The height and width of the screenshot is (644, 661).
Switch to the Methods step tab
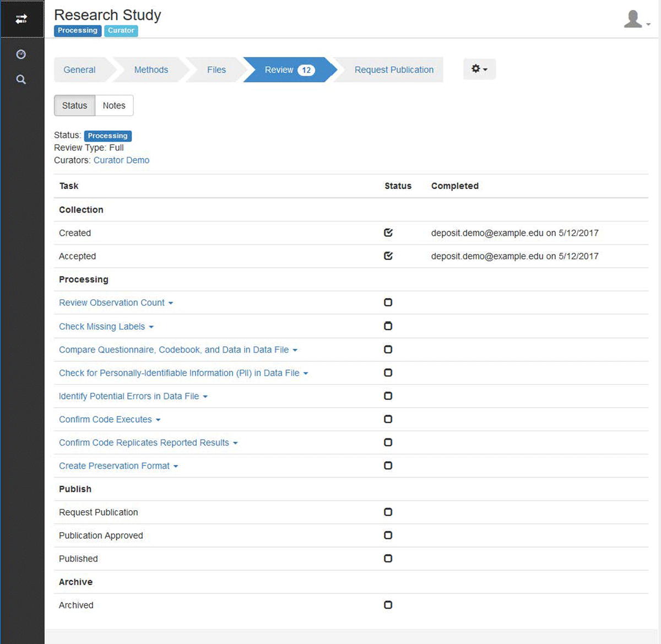(151, 70)
